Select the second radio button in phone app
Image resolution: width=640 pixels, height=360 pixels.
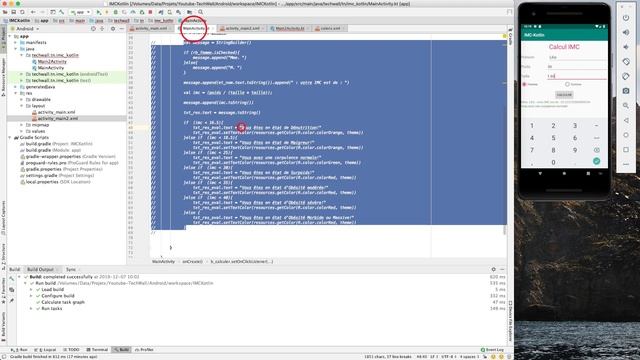(x=567, y=84)
